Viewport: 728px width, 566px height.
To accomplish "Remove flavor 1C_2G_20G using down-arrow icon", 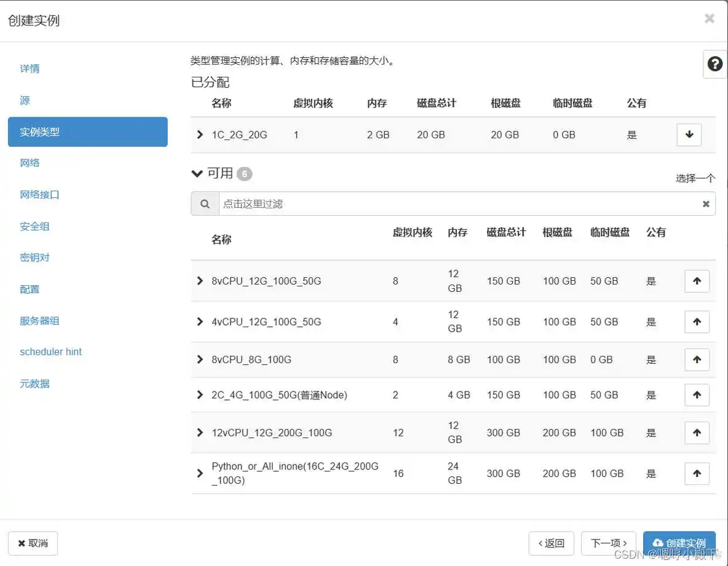I will pos(689,135).
